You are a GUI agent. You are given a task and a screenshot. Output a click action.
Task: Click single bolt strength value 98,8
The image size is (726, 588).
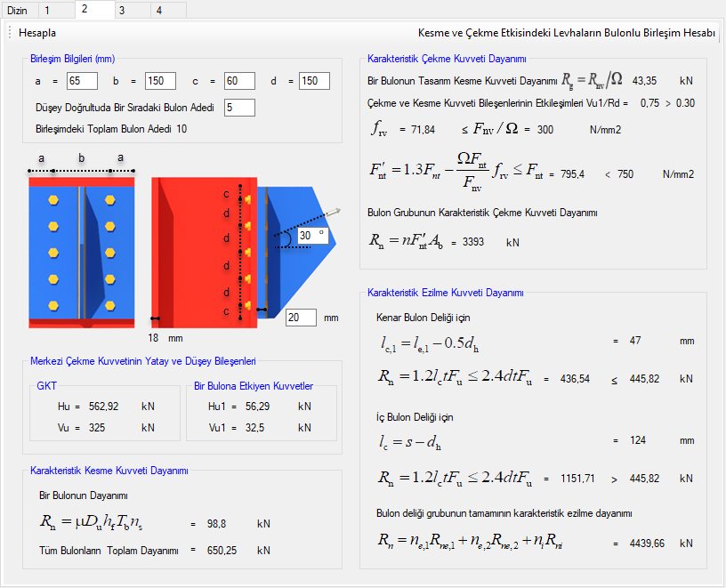coord(217,524)
